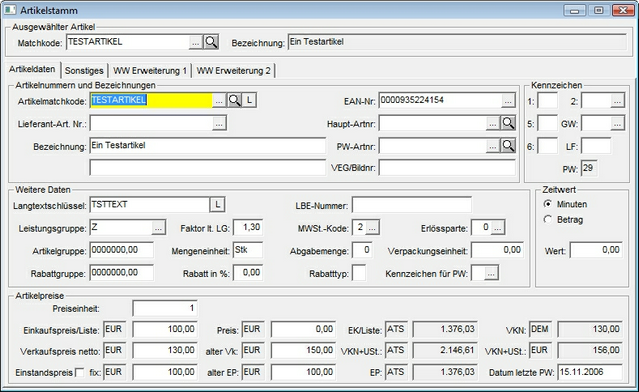Click the Preis EUR amount field
Viewport: 639px width, 392px height.
[x=303, y=329]
